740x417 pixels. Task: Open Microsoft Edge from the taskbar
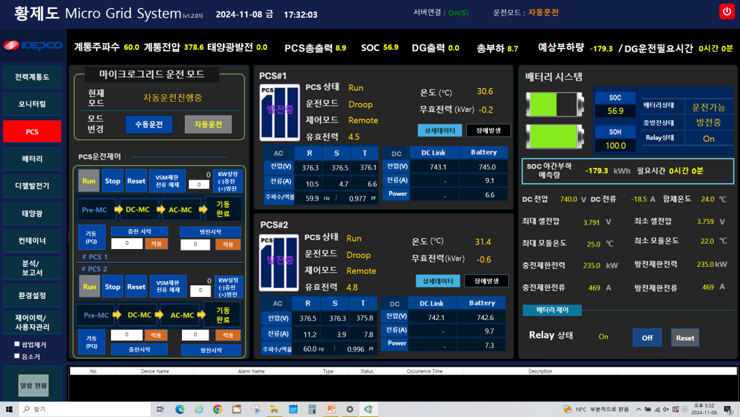click(x=180, y=409)
